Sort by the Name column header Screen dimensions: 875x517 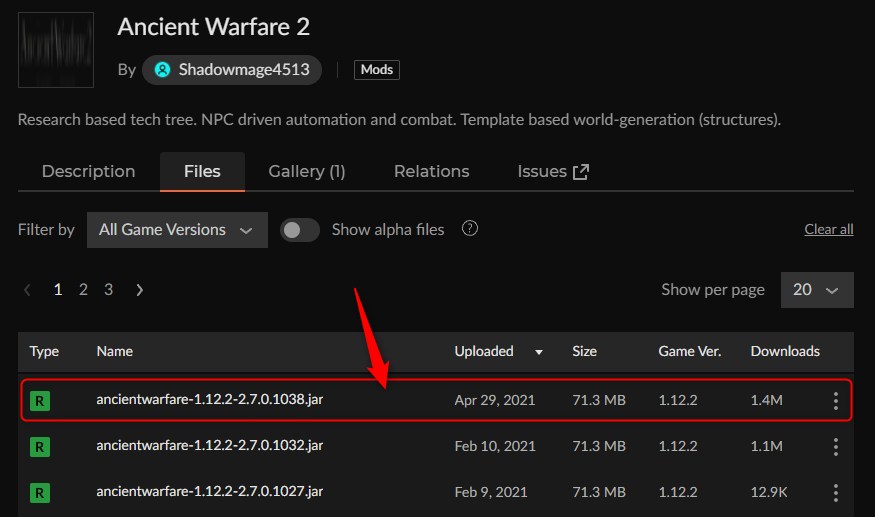point(114,351)
